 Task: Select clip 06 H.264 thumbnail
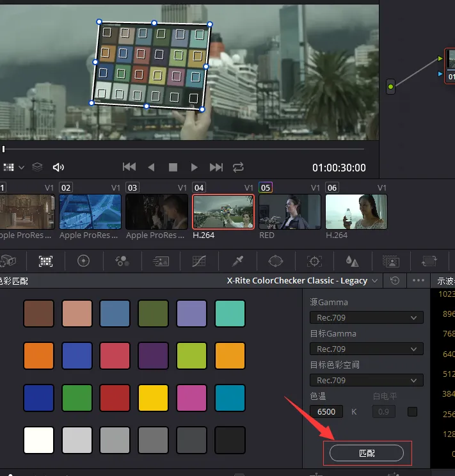click(356, 212)
